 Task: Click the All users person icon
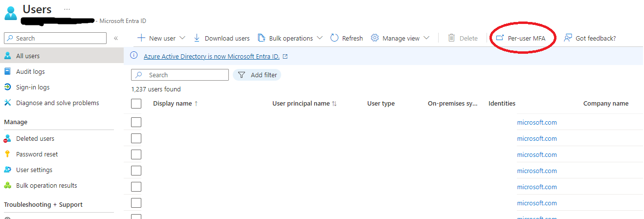pos(7,56)
